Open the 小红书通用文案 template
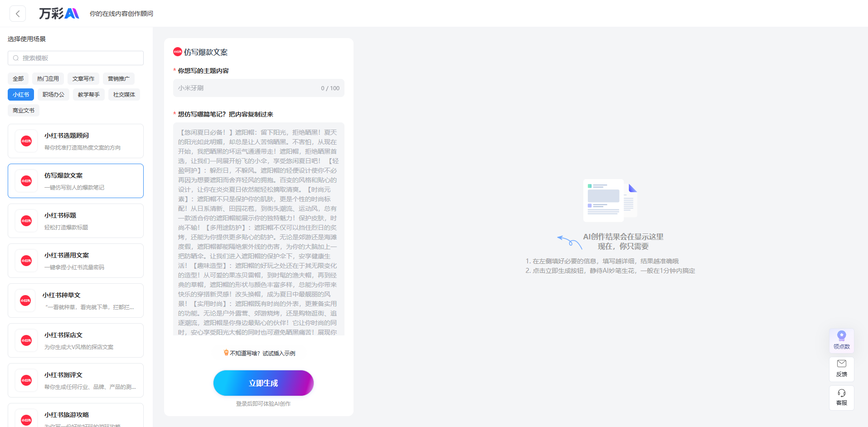868x427 pixels. click(76, 261)
